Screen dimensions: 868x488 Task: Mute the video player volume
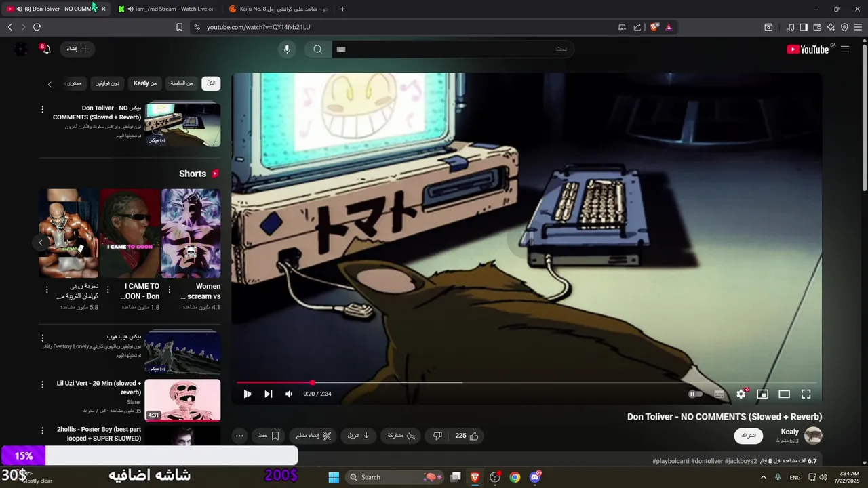pyautogui.click(x=289, y=394)
